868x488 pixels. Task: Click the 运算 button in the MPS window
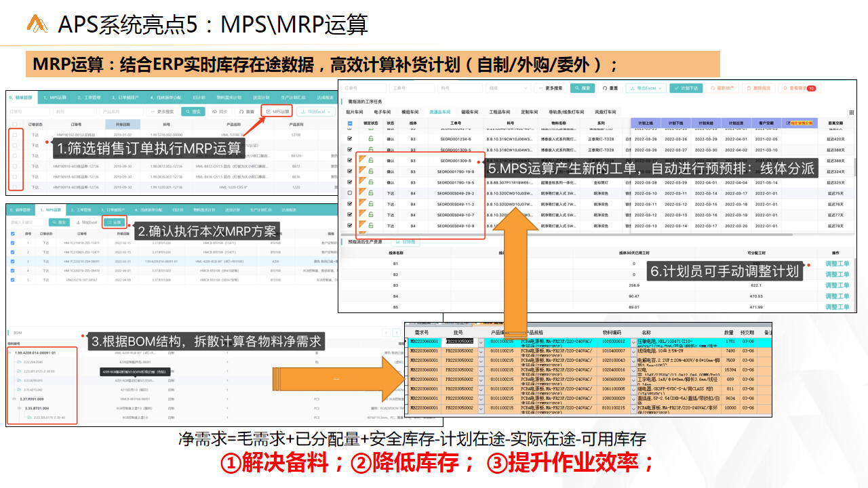pyautogui.click(x=116, y=222)
